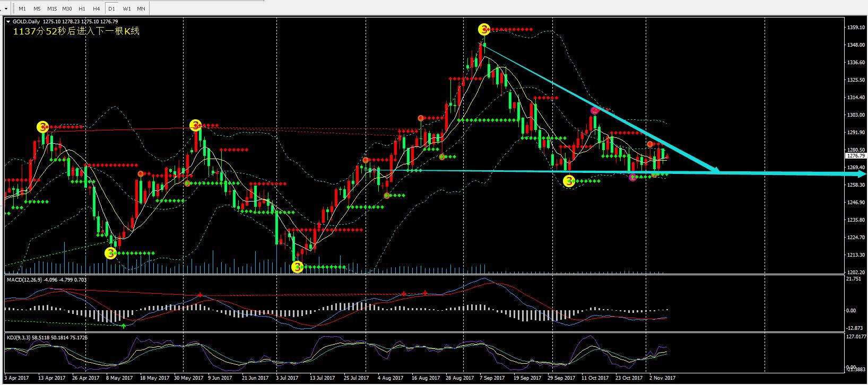Click the 127.0177 KDJ scale value
Viewport: 868px width, 385px height.
click(856, 336)
